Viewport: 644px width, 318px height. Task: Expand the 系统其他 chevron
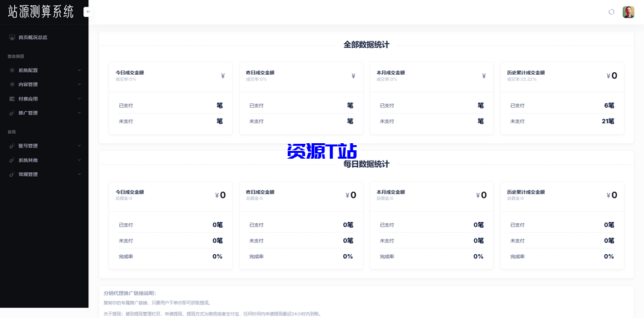click(x=79, y=160)
